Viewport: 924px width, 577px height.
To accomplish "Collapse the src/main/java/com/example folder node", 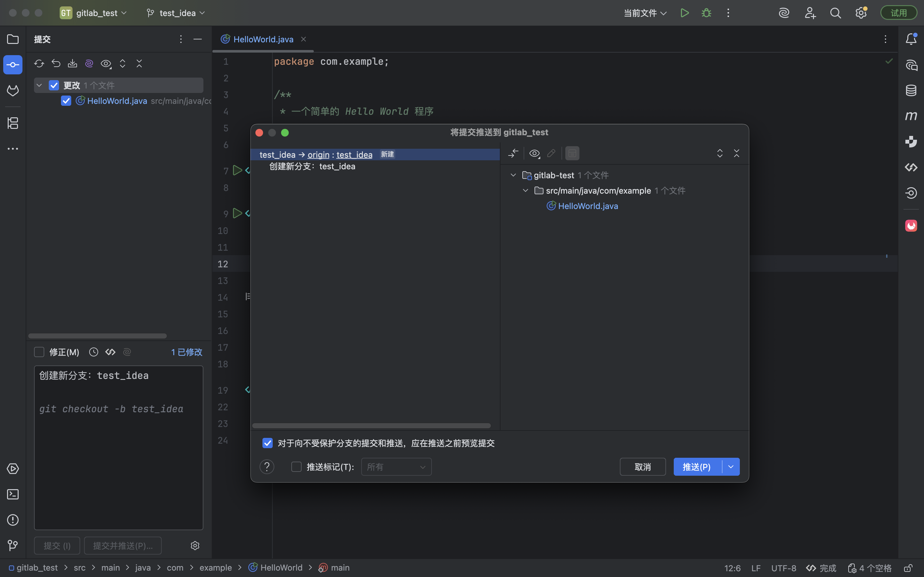I will coord(526,190).
